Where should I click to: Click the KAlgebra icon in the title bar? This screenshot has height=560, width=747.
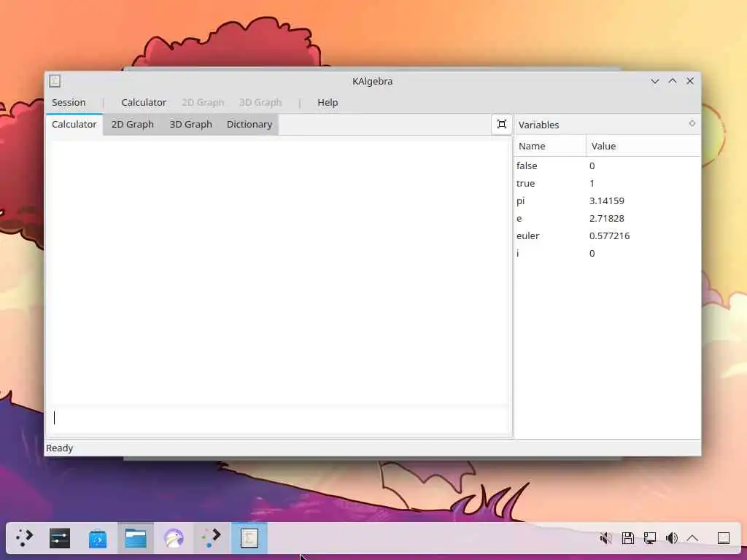pyautogui.click(x=55, y=81)
